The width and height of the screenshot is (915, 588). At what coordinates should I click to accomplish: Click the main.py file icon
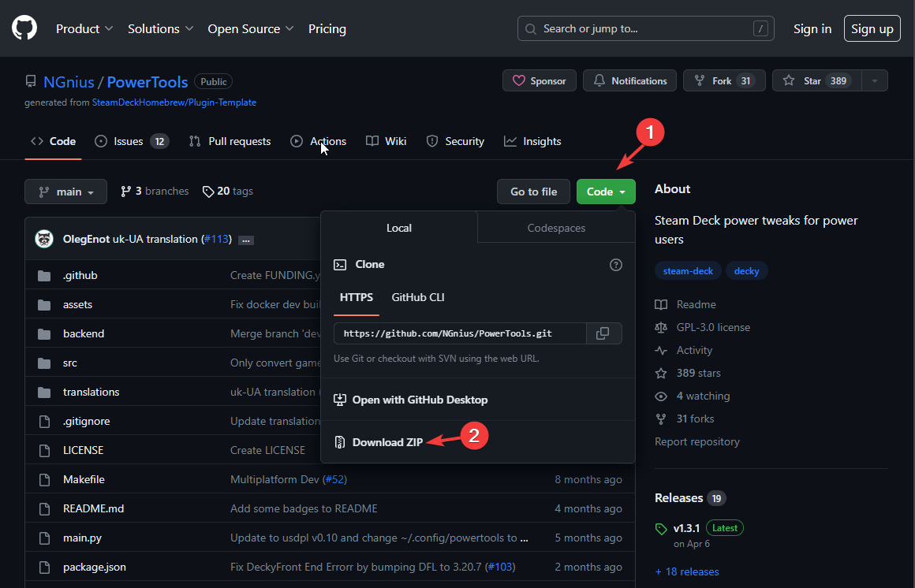coord(44,538)
